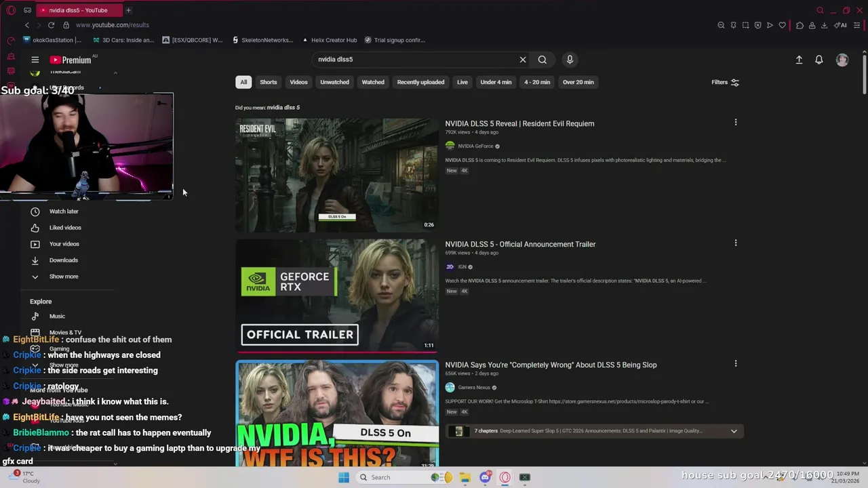Viewport: 868px width, 488px height.
Task: Select the Unwatched filter chip
Action: click(x=334, y=82)
